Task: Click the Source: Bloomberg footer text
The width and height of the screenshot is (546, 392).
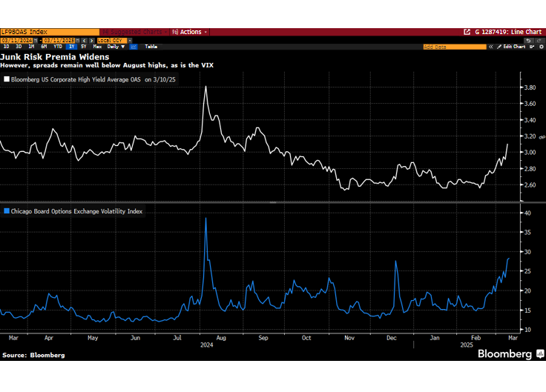Action: click(33, 355)
